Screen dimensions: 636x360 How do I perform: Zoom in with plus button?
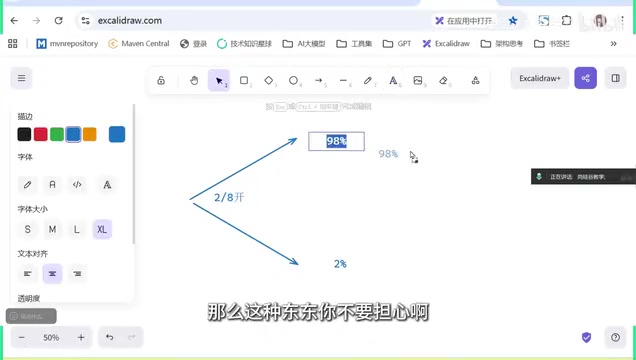tap(81, 337)
